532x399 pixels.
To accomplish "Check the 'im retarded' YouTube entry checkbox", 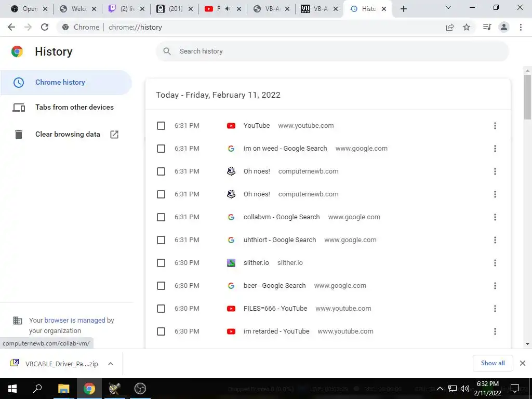I will tap(161, 331).
